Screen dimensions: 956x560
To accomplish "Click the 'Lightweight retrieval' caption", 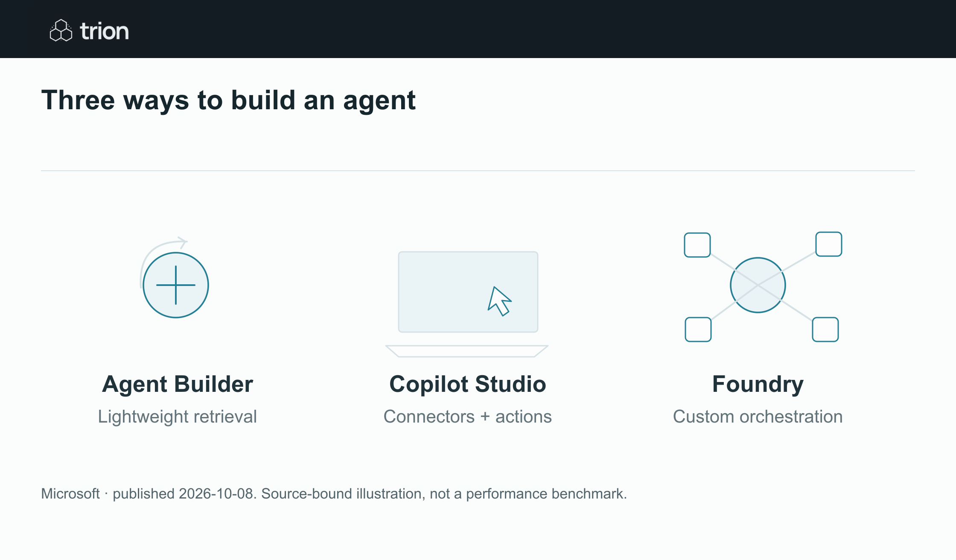I will (178, 417).
